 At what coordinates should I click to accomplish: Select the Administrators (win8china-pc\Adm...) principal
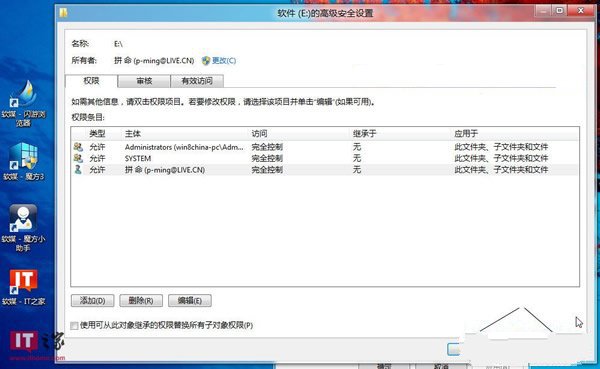[184, 147]
